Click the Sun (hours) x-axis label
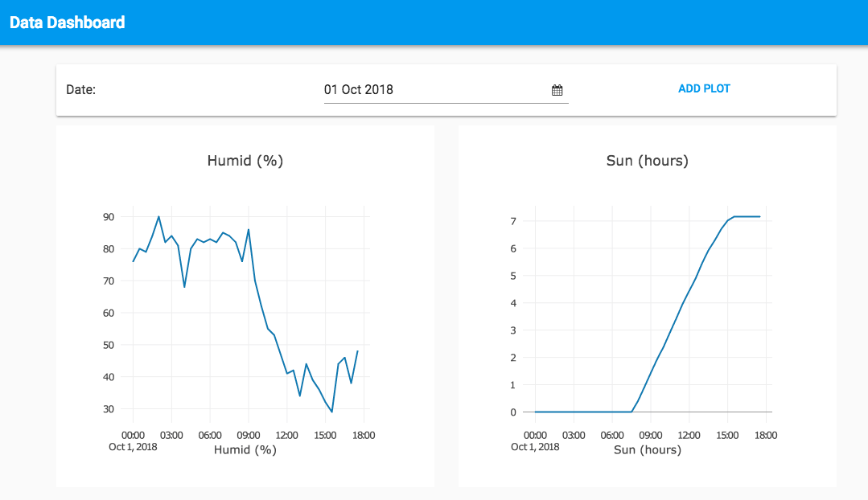 tap(648, 450)
